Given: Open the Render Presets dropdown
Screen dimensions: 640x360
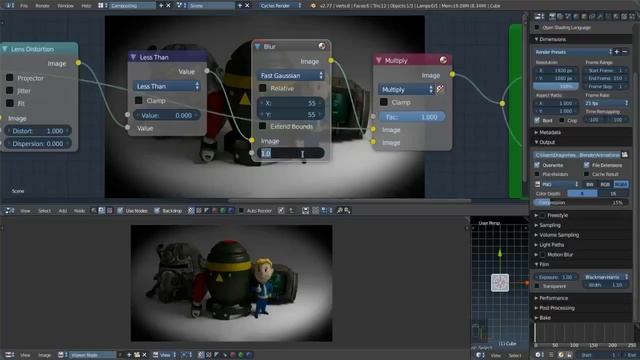Looking at the screenshot, I should pyautogui.click(x=573, y=52).
